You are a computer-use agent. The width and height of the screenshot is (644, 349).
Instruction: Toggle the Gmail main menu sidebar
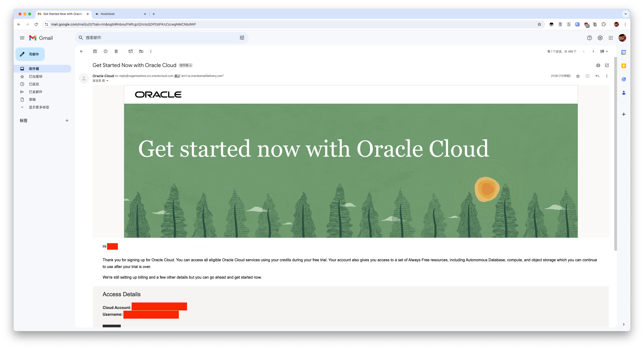pos(22,38)
